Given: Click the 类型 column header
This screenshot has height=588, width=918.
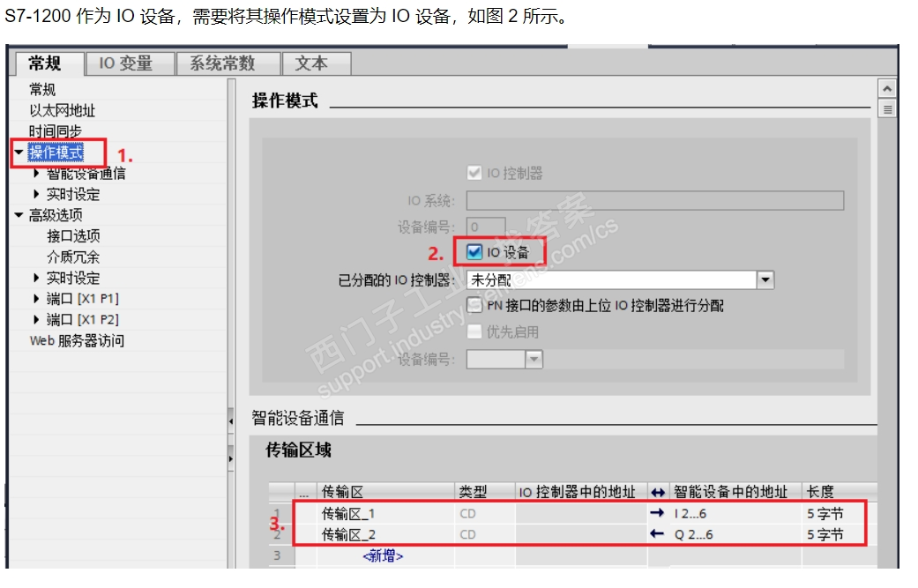Looking at the screenshot, I should coord(485,492).
